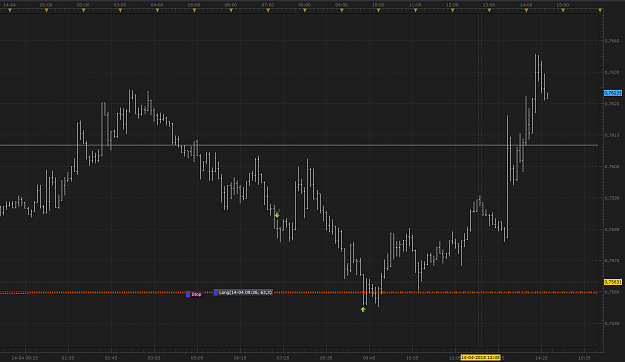Click the 01:35 label on the bottom axis
The width and height of the screenshot is (625, 362).
[68, 358]
